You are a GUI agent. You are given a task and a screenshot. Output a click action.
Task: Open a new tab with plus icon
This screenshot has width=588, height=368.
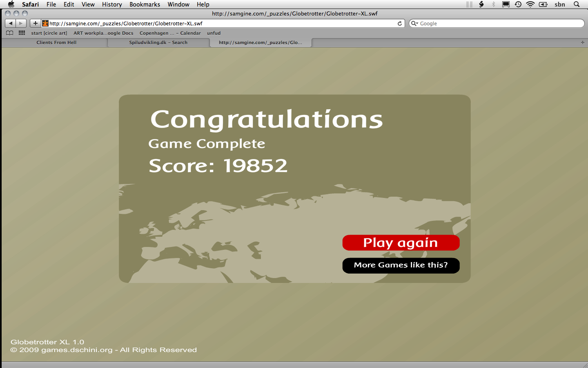(x=583, y=43)
